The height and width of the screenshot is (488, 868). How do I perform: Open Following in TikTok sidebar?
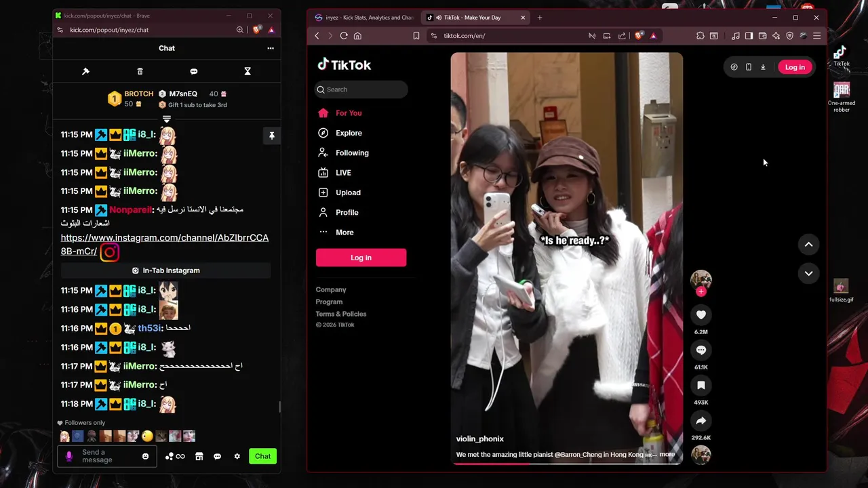352,153
